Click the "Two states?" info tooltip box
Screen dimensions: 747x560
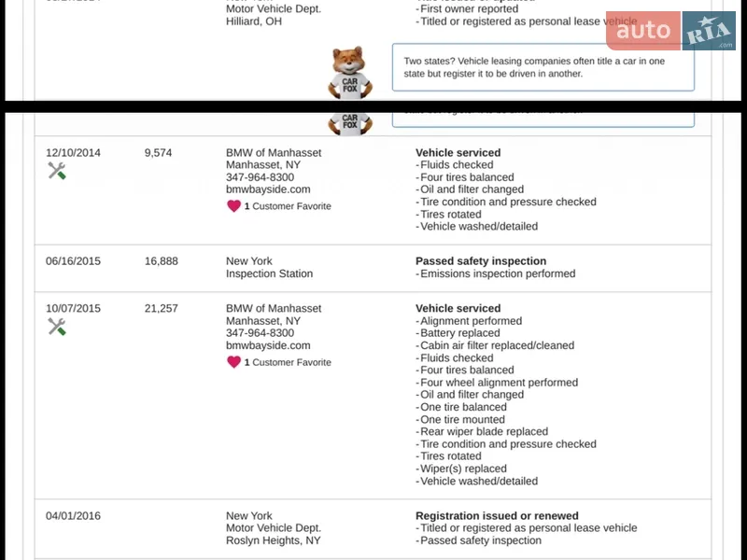(x=543, y=67)
